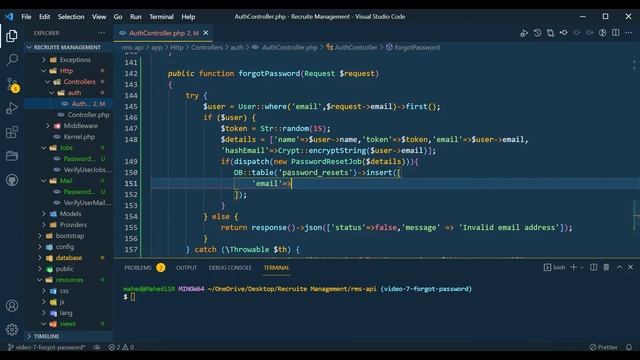
Task: Click the Controllers breadcrumb segment
Action: (207, 47)
